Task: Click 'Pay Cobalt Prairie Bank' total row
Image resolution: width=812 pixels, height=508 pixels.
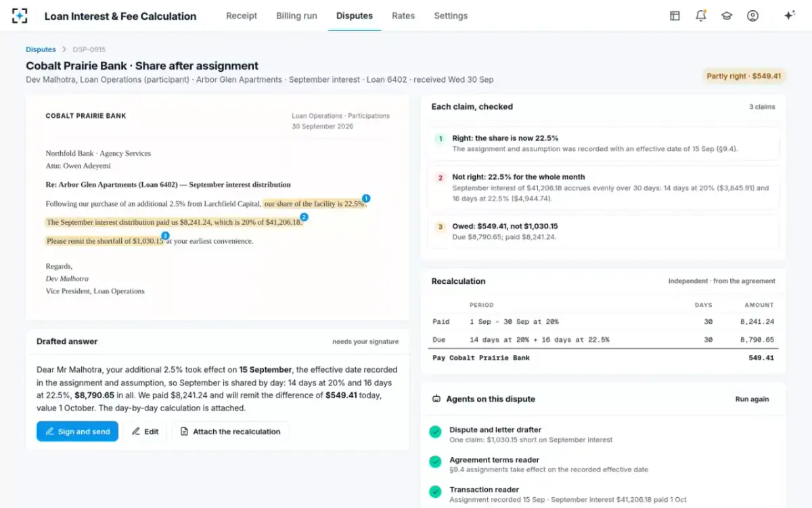Action: pyautogui.click(x=603, y=358)
